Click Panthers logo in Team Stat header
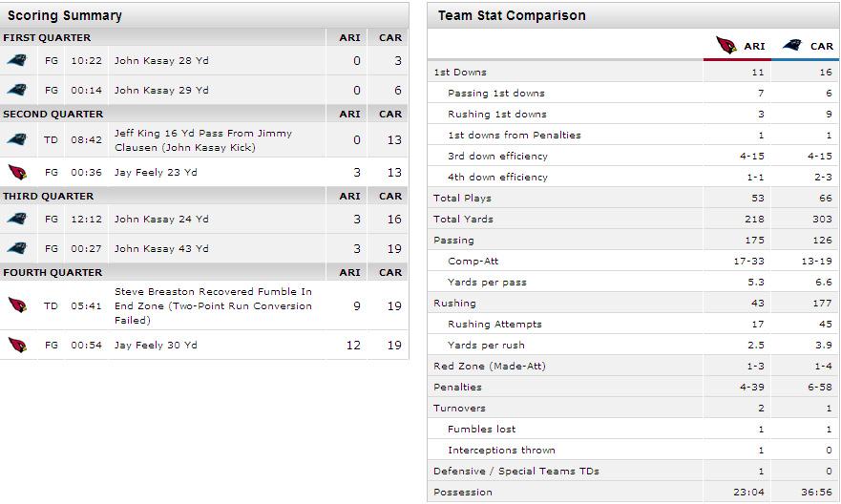Image resolution: width=841 pixels, height=504 pixels. pos(792,45)
